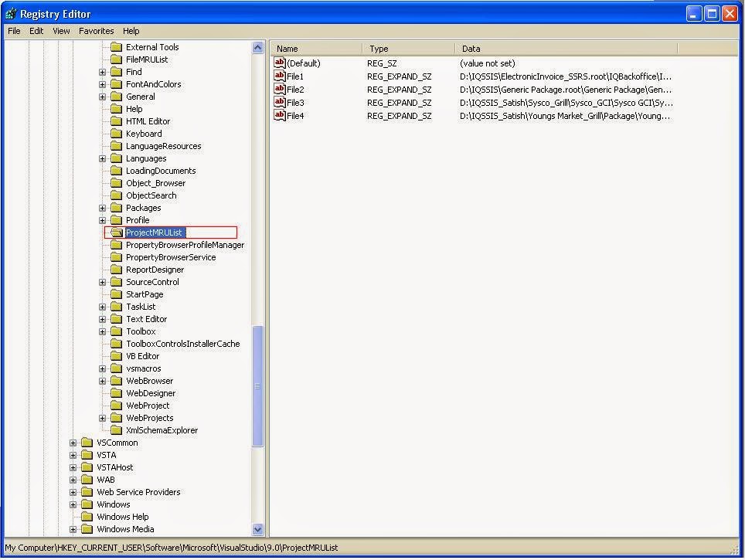Screen dimensions: 745x560
Task: Open the Edit menu
Action: point(36,31)
